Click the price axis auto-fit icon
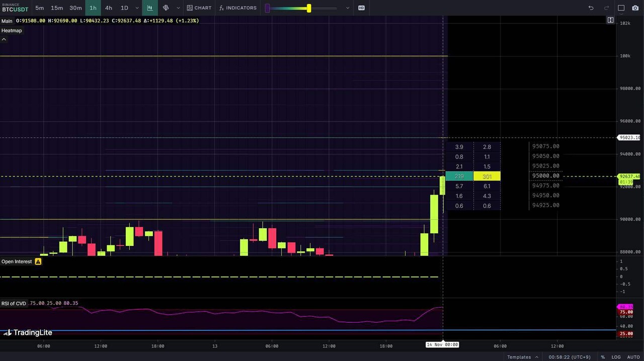 [x=610, y=20]
